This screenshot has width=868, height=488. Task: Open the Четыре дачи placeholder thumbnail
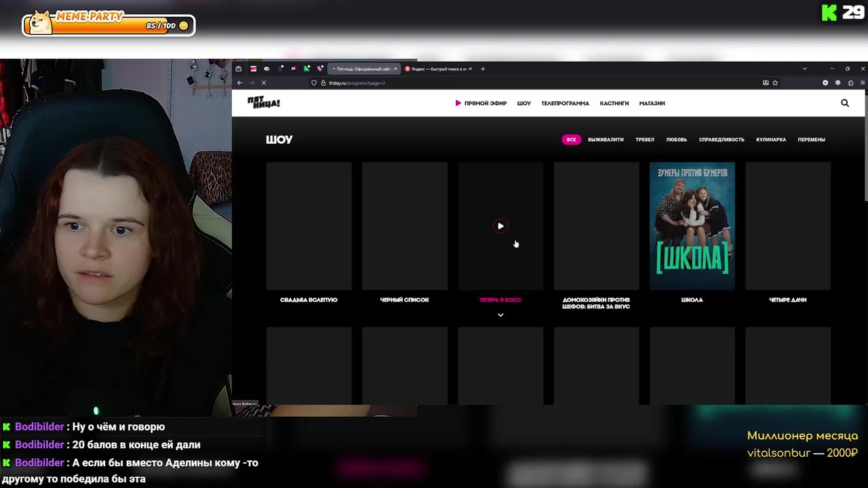(788, 226)
